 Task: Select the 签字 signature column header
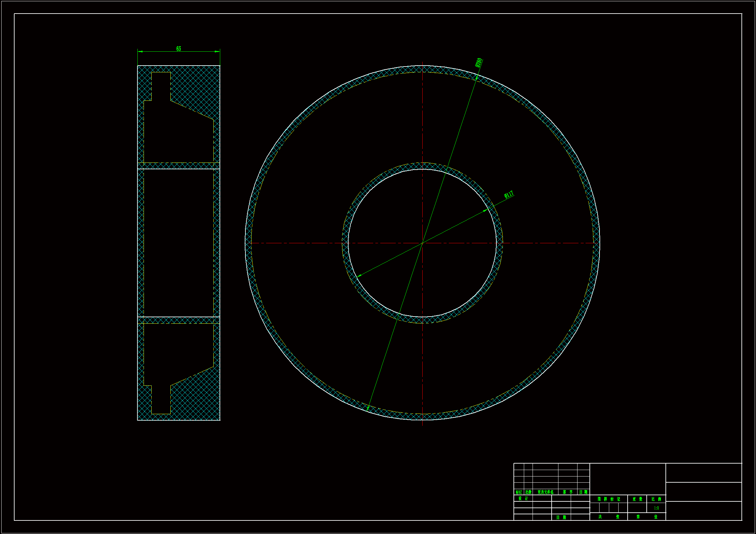[568, 492]
